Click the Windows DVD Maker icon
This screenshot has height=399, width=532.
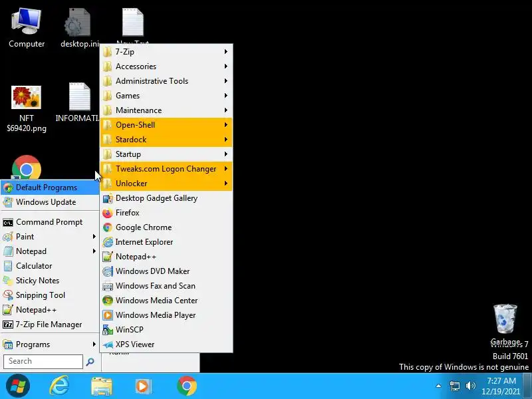pos(108,271)
